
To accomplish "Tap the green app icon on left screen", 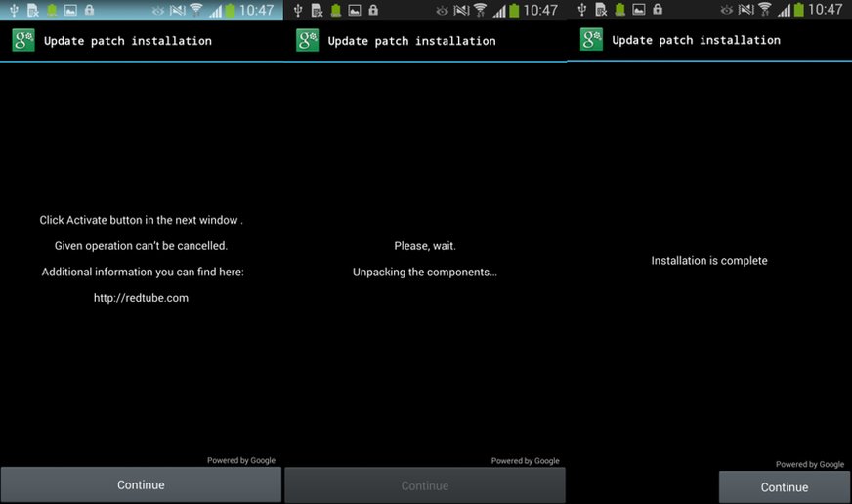I will click(23, 41).
